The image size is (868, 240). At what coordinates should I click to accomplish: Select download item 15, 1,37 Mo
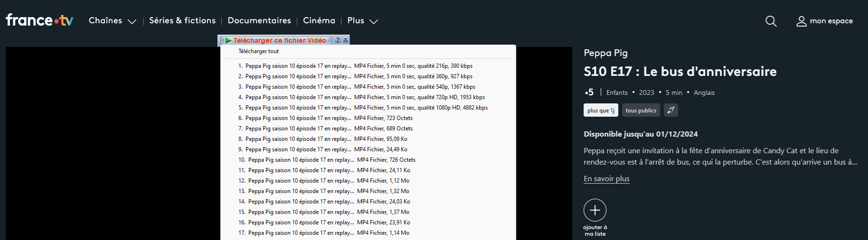click(368, 212)
